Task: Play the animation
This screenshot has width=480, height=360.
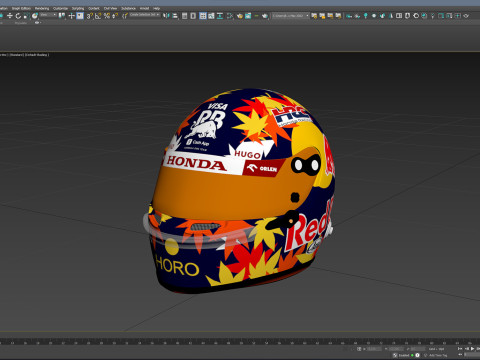Action: 472,349
